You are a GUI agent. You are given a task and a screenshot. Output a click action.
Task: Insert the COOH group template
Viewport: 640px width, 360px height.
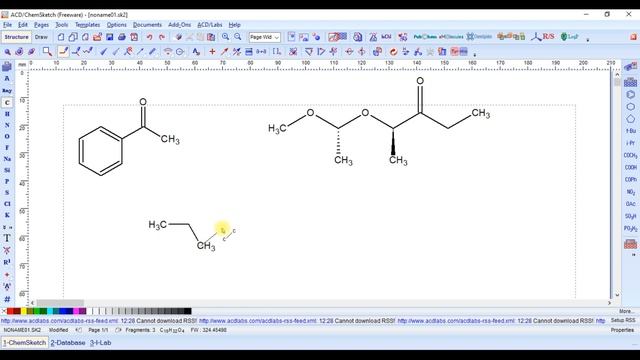[630, 167]
